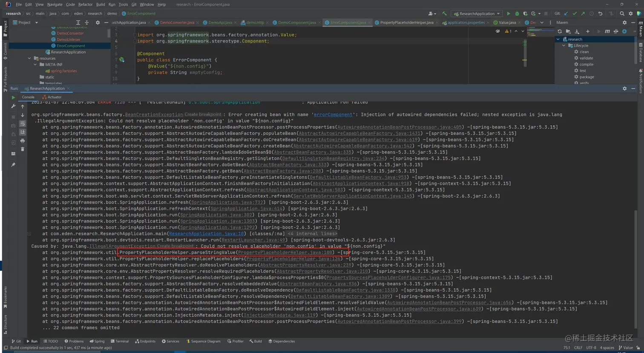Open IDE settings gear in top toolbar
Screen dimensions: 644x353
pyautogui.click(x=630, y=14)
